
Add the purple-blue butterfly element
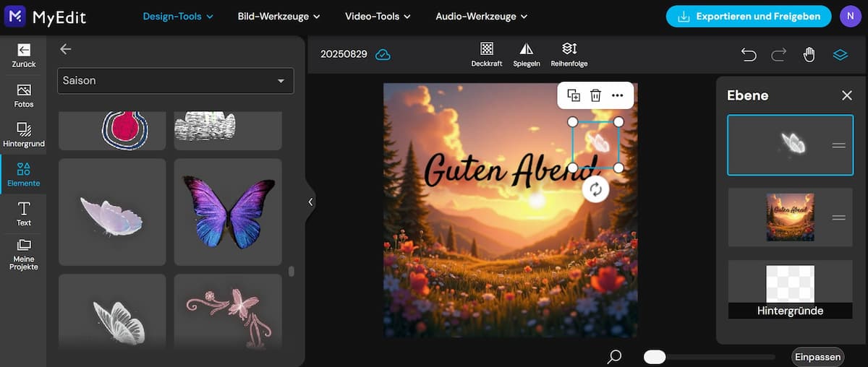click(x=228, y=212)
